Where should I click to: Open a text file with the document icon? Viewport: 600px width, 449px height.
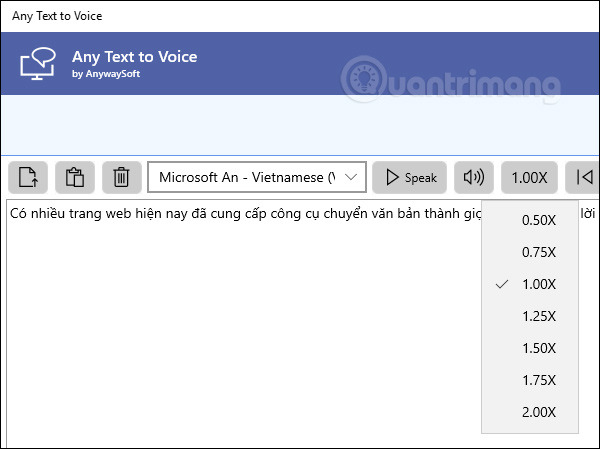[x=28, y=177]
